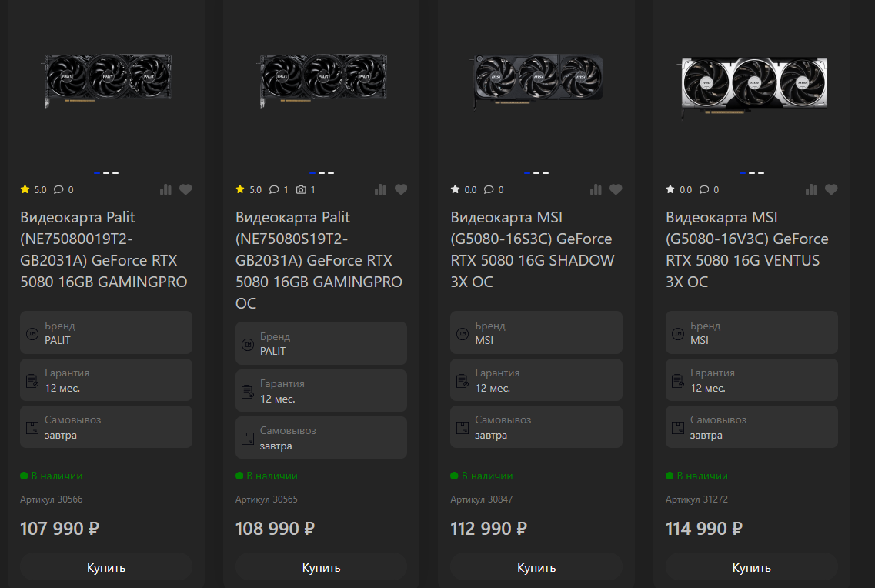Click PALIT brand field in article 30566 card
The width and height of the screenshot is (875, 588).
pyautogui.click(x=106, y=332)
